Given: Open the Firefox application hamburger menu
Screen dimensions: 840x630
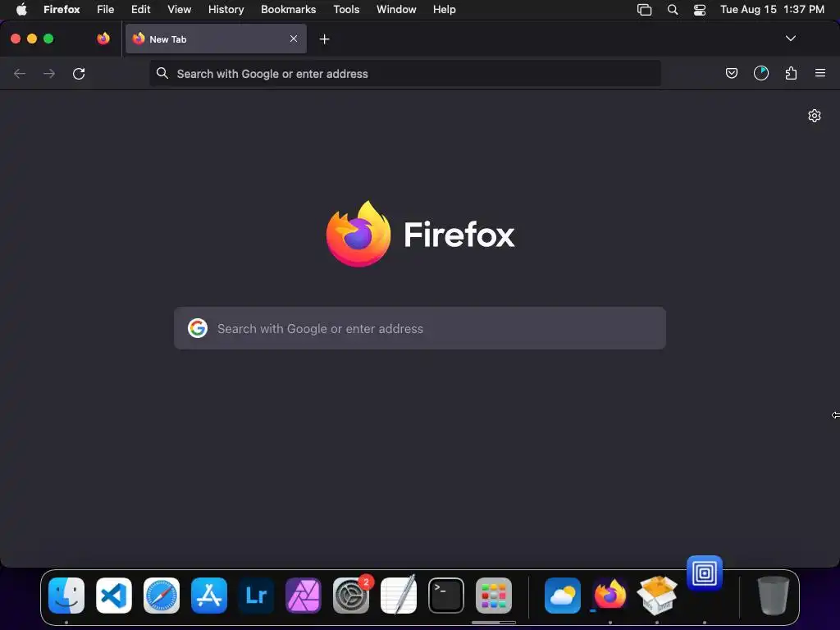Looking at the screenshot, I should (x=820, y=73).
